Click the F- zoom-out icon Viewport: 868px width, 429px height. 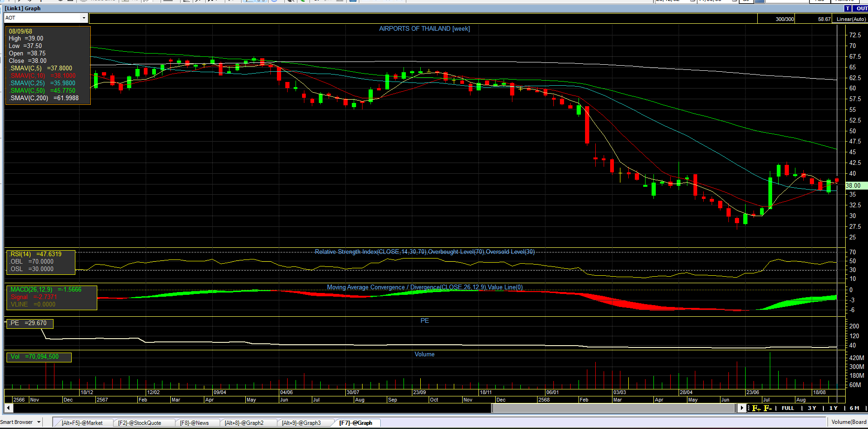click(768, 408)
